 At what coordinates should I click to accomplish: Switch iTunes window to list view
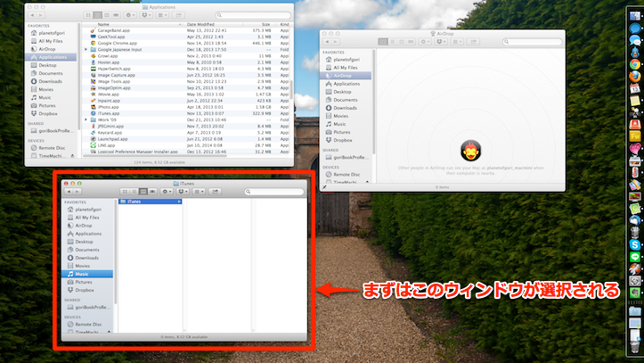(x=133, y=191)
